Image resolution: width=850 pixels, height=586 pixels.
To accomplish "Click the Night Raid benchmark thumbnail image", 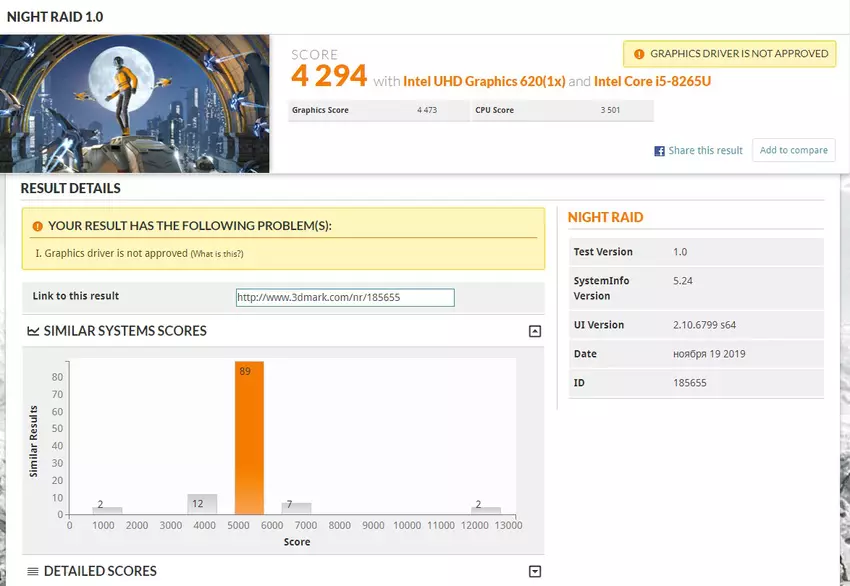I will [x=135, y=104].
